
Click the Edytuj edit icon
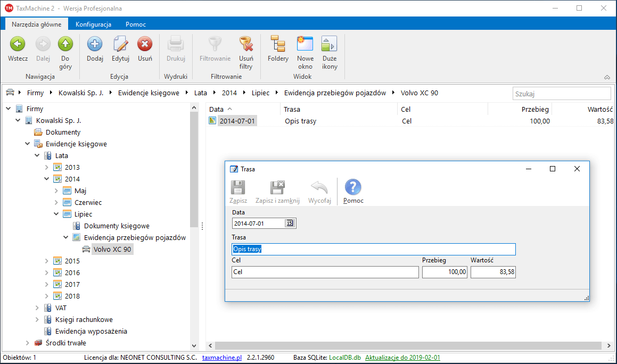pos(120,44)
